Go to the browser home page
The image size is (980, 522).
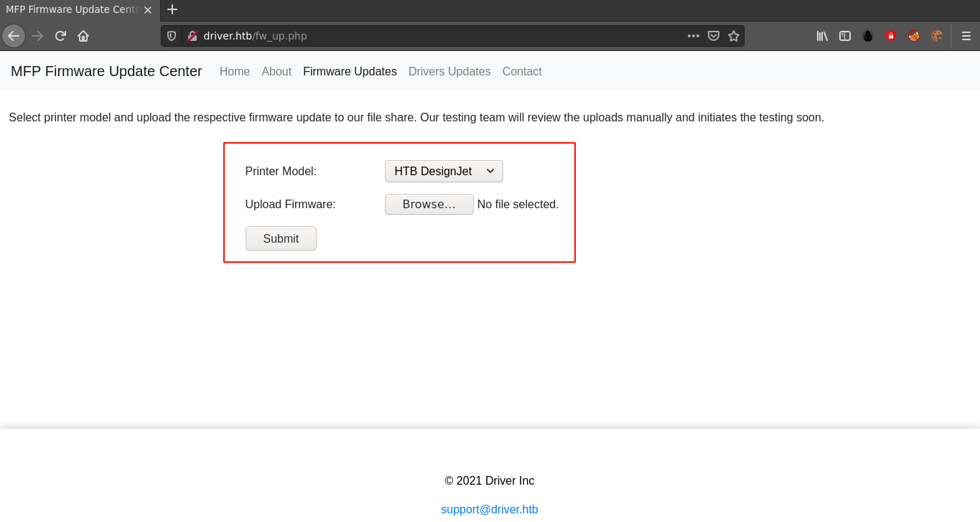pyautogui.click(x=83, y=36)
